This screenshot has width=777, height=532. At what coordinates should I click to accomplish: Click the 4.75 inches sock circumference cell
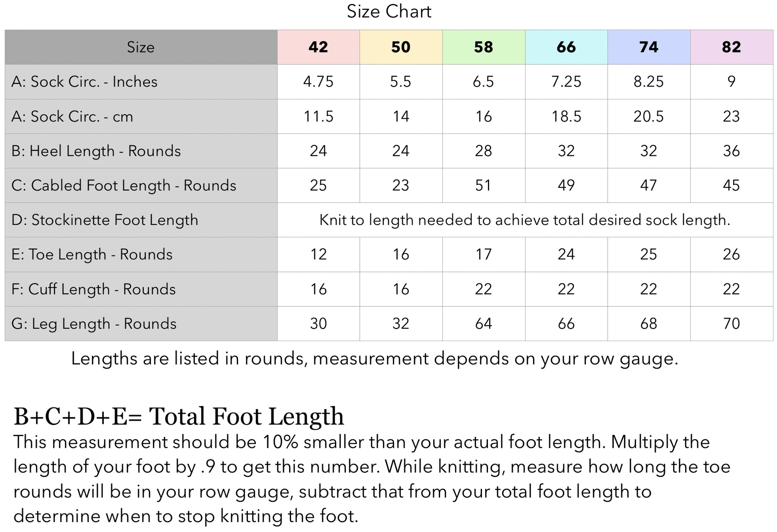pyautogui.click(x=318, y=81)
